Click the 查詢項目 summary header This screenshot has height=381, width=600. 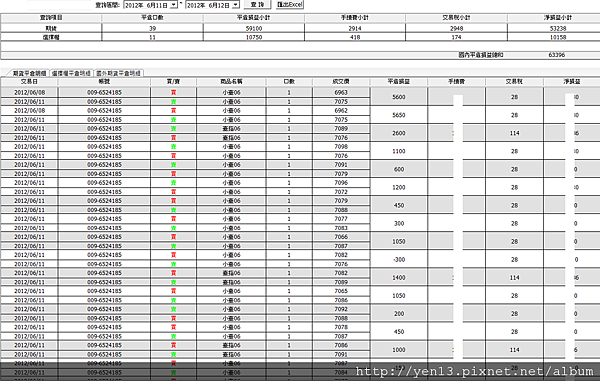51,18
